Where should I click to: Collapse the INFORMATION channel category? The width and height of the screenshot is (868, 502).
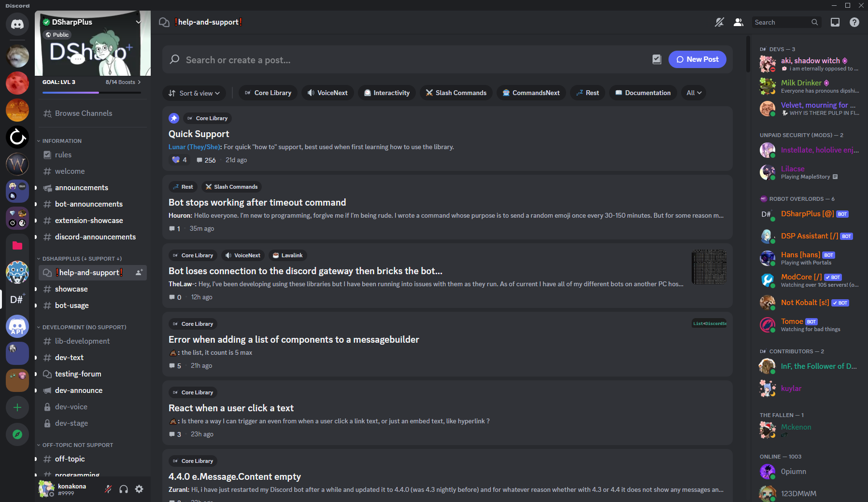(62, 141)
